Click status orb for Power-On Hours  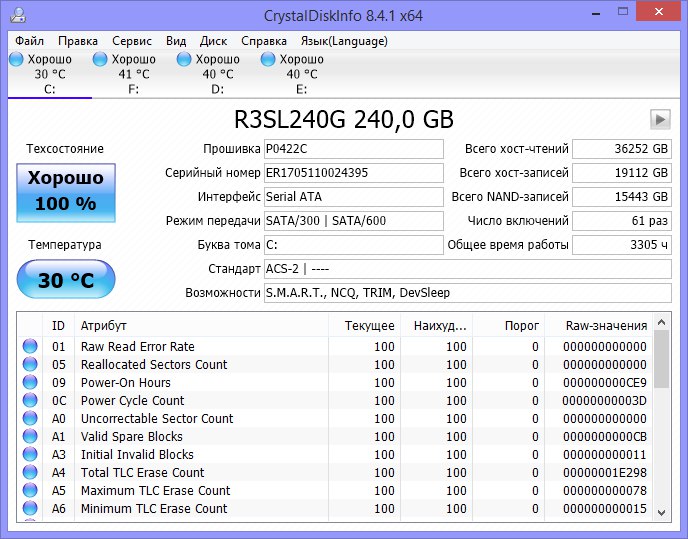coord(30,382)
